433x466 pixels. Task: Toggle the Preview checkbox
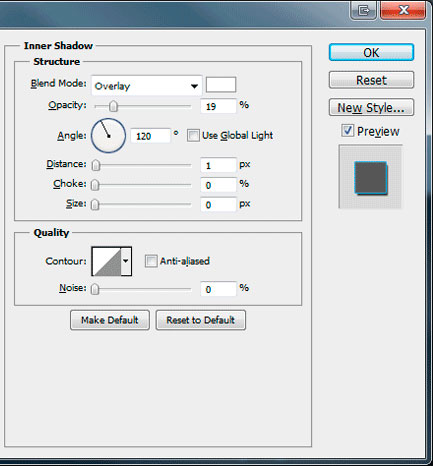[x=347, y=131]
